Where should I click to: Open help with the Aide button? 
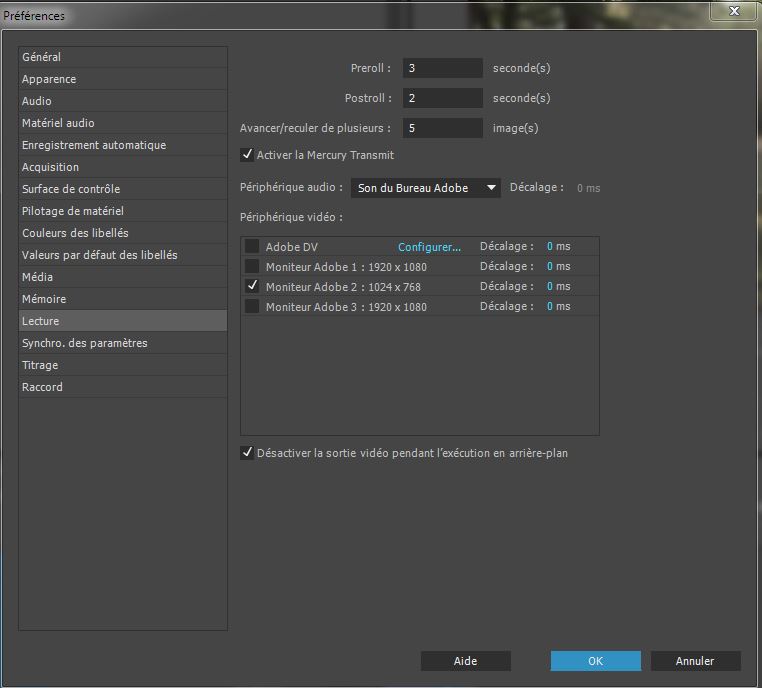465,661
